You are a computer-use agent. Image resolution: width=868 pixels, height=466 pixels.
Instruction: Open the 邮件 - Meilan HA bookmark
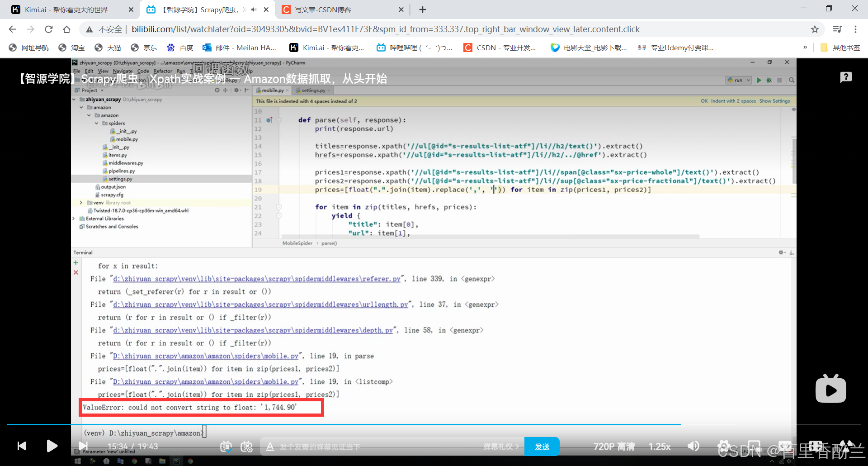click(x=240, y=48)
